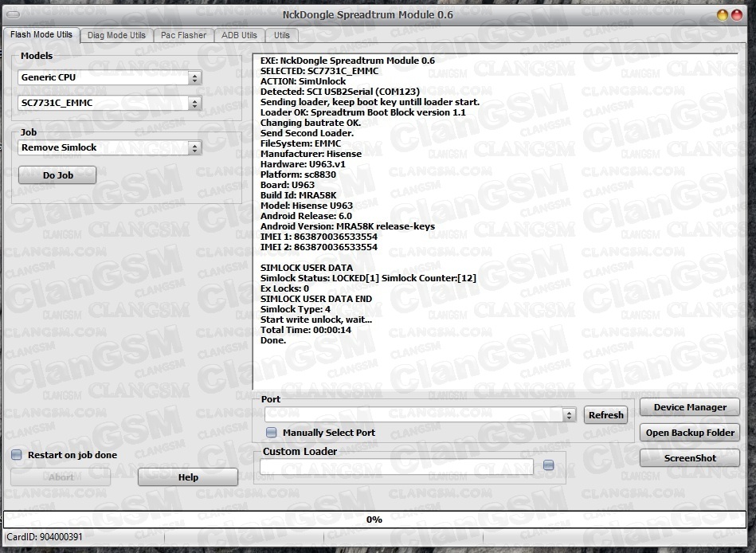Image resolution: width=756 pixels, height=553 pixels.
Task: Click the Custom Loader path field
Action: (397, 466)
